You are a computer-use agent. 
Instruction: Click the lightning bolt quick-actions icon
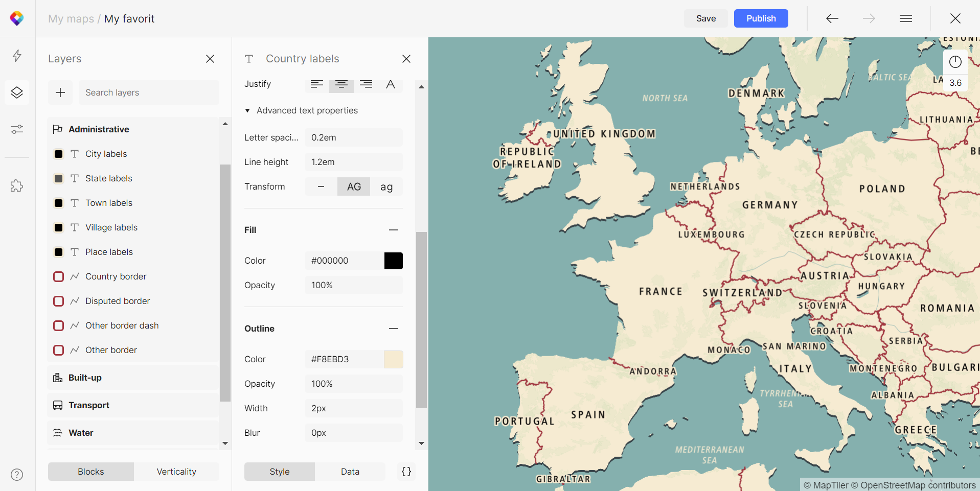[17, 56]
